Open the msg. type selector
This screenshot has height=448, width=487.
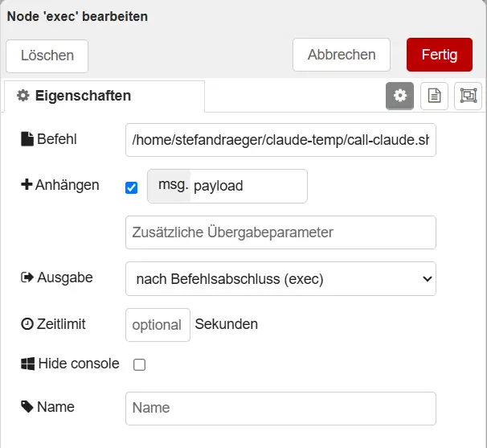170,186
